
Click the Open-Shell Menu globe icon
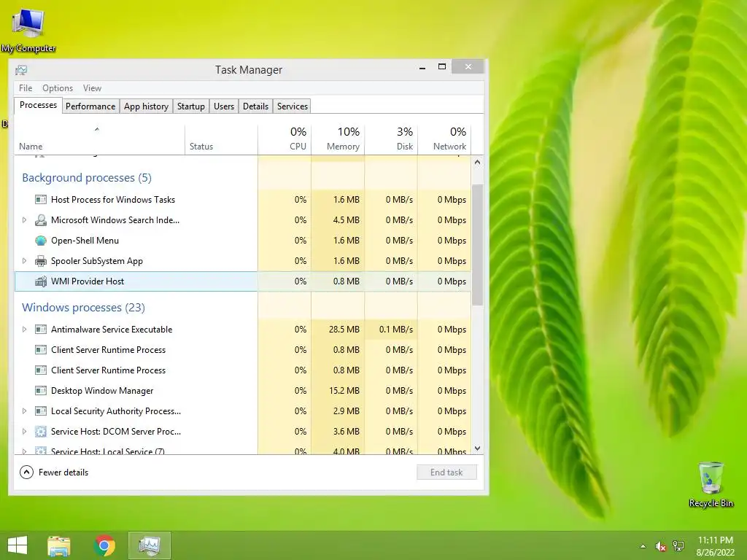point(41,241)
